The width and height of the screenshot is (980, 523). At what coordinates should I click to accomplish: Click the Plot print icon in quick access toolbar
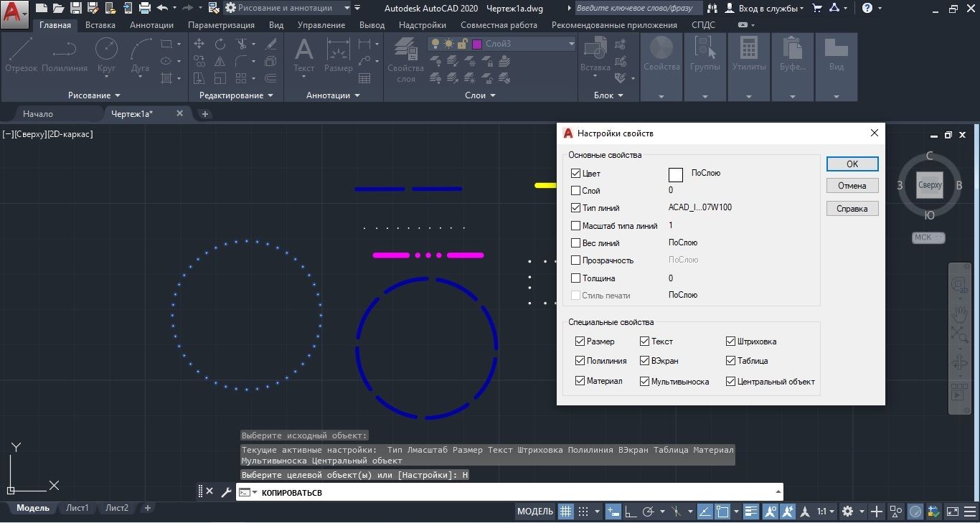pyautogui.click(x=144, y=8)
